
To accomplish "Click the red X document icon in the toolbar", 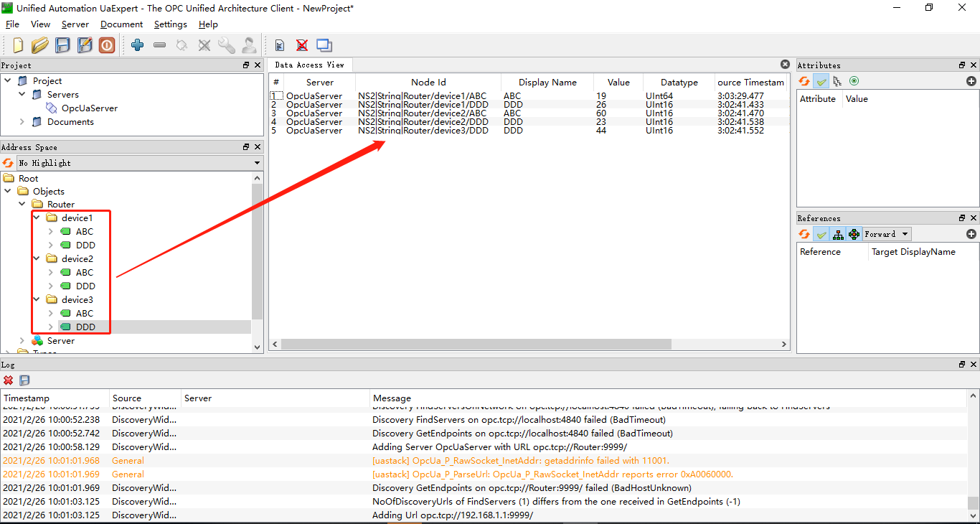I will click(302, 45).
